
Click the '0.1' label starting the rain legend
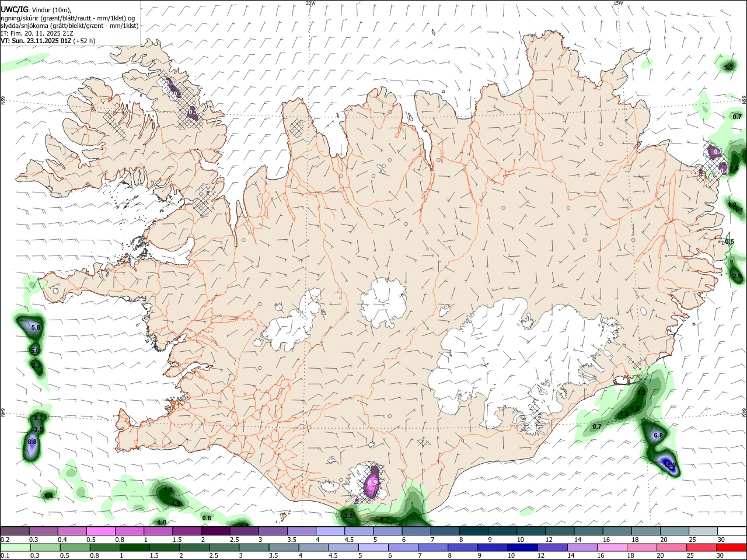(x=5, y=556)
